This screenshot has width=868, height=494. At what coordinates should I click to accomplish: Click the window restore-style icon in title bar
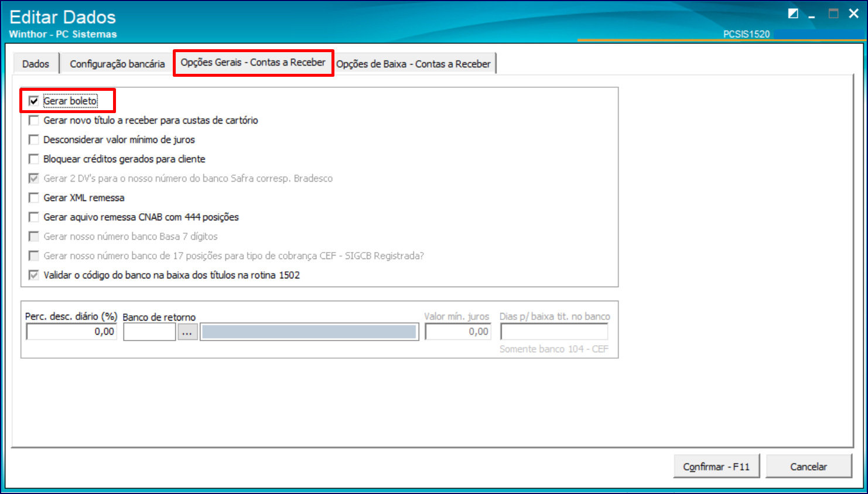click(x=793, y=13)
